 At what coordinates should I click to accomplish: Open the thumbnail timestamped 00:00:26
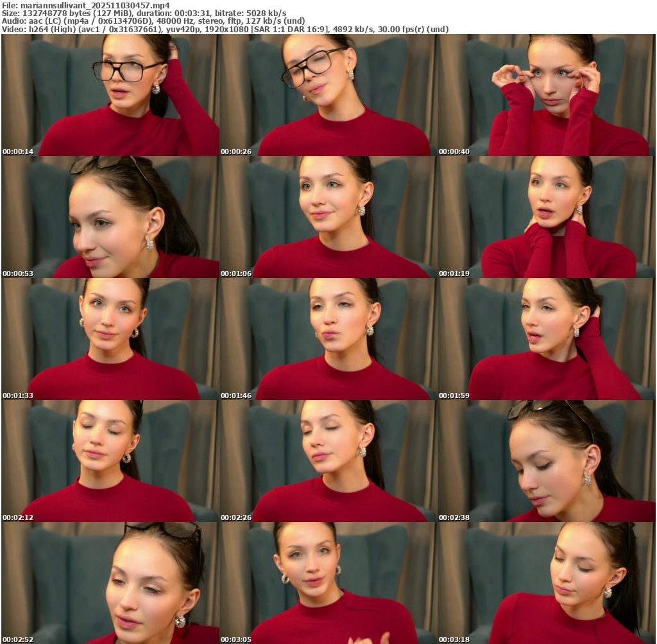click(x=328, y=95)
